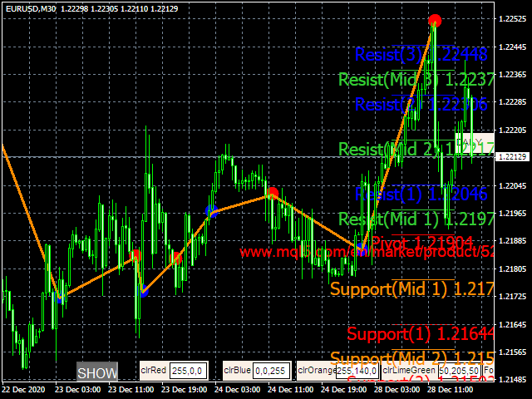532x399 pixels.
Task: Open the www.mql5.com market product link
Action: (367, 252)
